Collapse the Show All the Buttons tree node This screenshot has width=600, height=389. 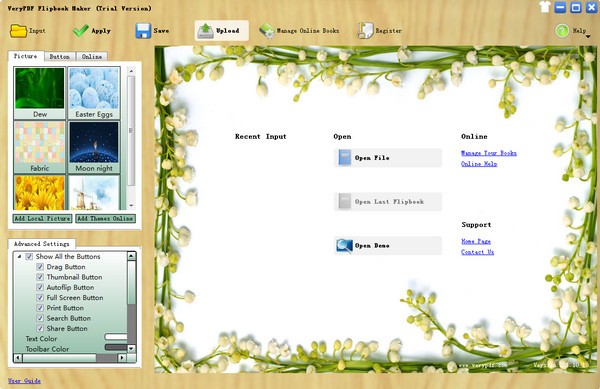point(19,257)
